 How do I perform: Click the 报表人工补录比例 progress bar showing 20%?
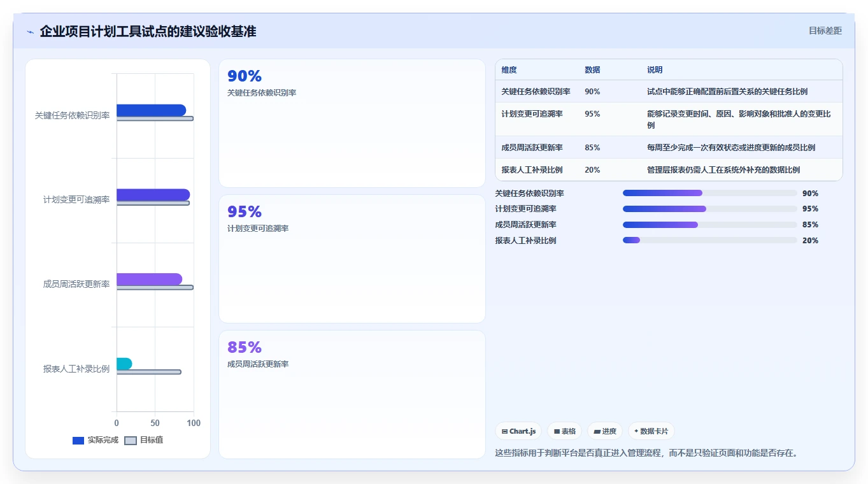coord(710,241)
